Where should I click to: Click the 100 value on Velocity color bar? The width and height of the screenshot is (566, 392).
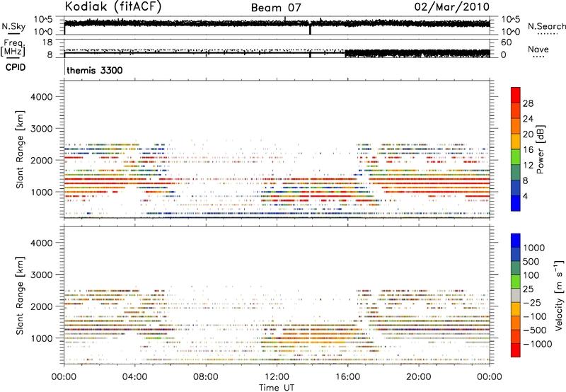(x=531, y=275)
